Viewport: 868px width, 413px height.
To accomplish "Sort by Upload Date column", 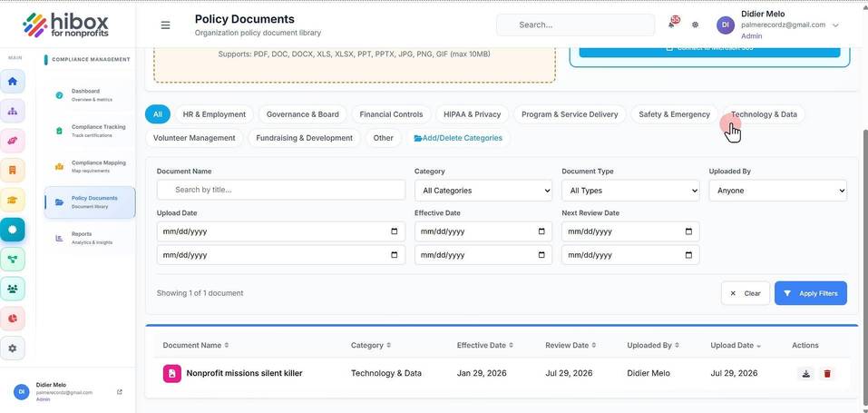I will [736, 345].
